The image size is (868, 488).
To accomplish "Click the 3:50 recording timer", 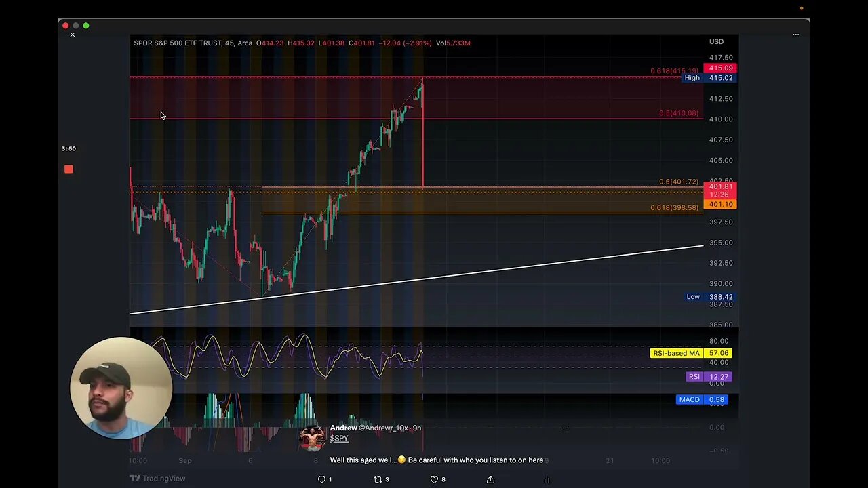I will click(68, 149).
